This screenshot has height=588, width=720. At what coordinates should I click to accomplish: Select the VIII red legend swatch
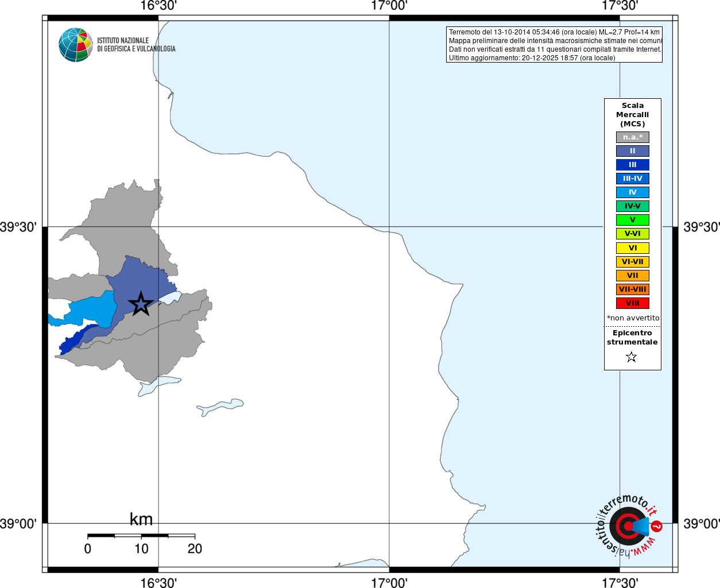coord(633,303)
